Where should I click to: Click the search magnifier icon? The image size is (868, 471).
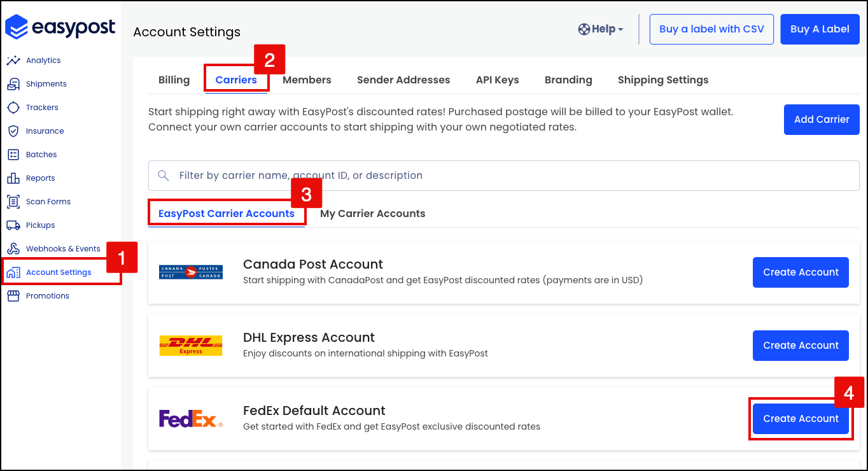click(x=164, y=175)
